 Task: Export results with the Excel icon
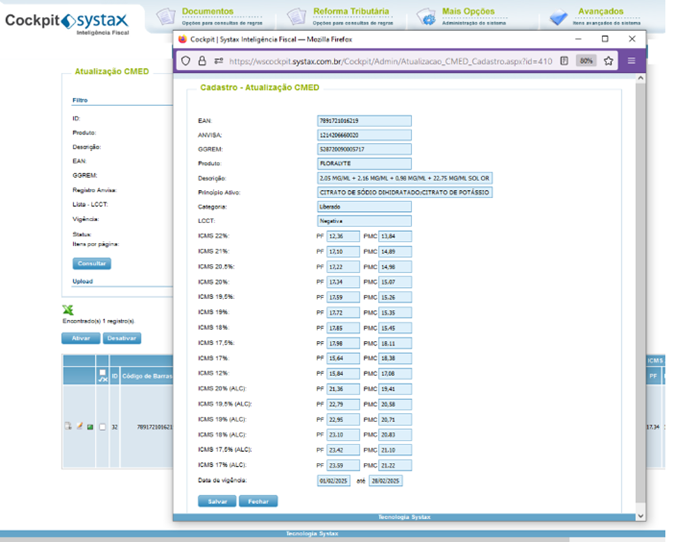[68, 309]
